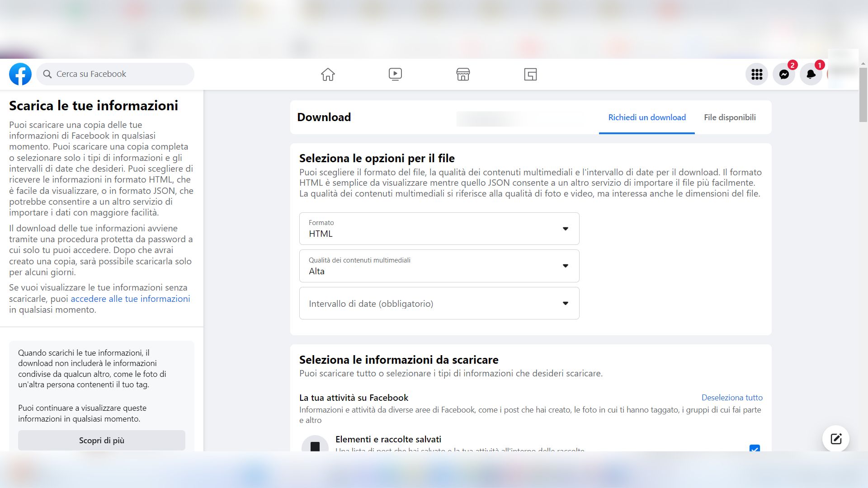868x488 pixels.
Task: Click the Facebook logo icon
Action: (x=20, y=74)
